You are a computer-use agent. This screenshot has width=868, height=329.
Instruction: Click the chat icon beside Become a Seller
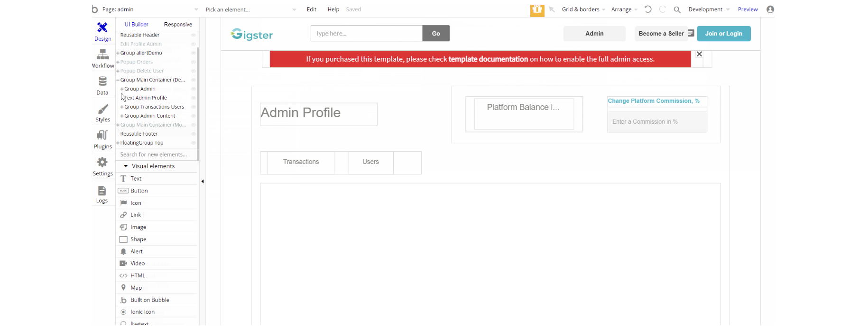point(691,33)
